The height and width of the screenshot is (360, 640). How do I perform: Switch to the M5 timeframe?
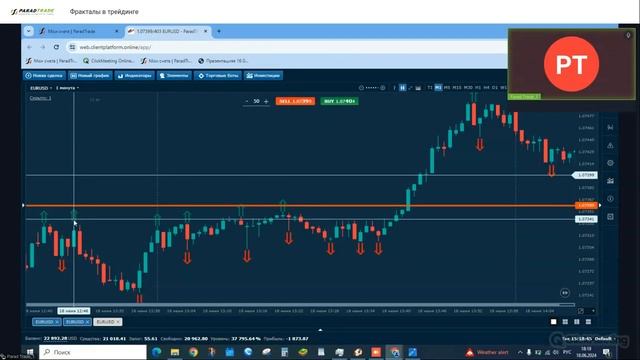click(447, 88)
